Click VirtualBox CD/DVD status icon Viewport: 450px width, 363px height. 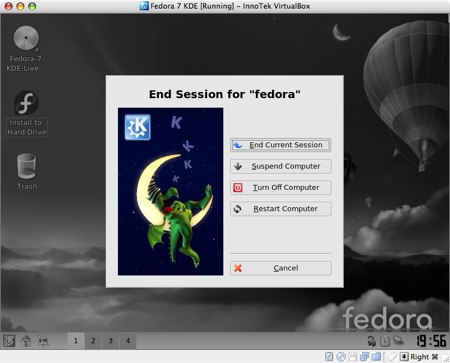pyautogui.click(x=340, y=357)
